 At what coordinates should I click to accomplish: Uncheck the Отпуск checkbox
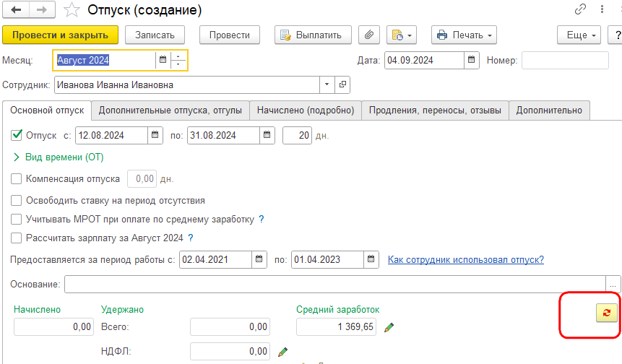(x=17, y=135)
